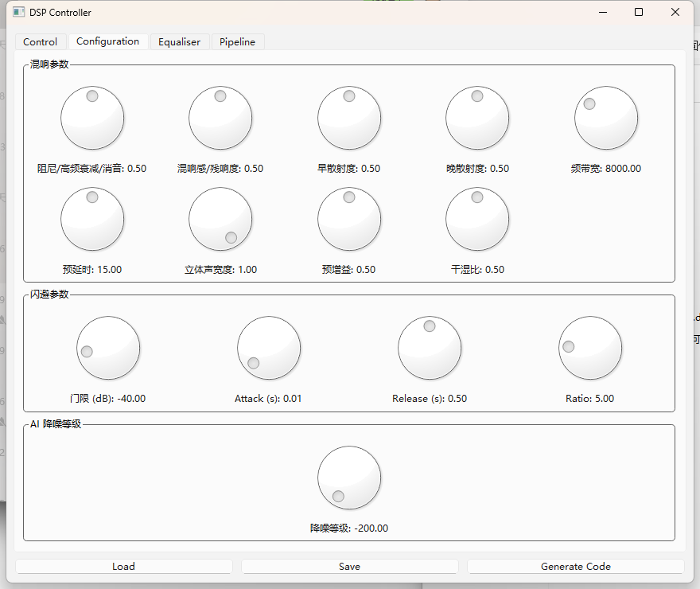Click the 预延时 dial
Image resolution: width=700 pixels, height=589 pixels.
(92, 219)
